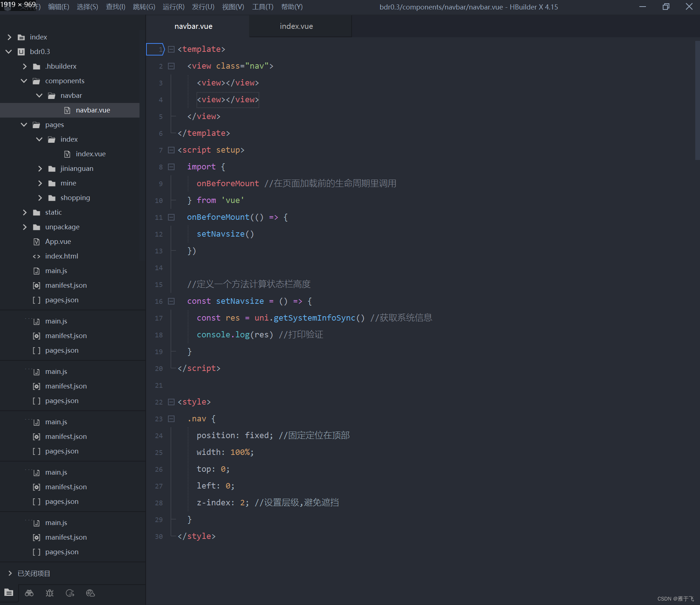The height and width of the screenshot is (605, 700).
Task: Open the 选择(S) menu
Action: pyautogui.click(x=87, y=7)
